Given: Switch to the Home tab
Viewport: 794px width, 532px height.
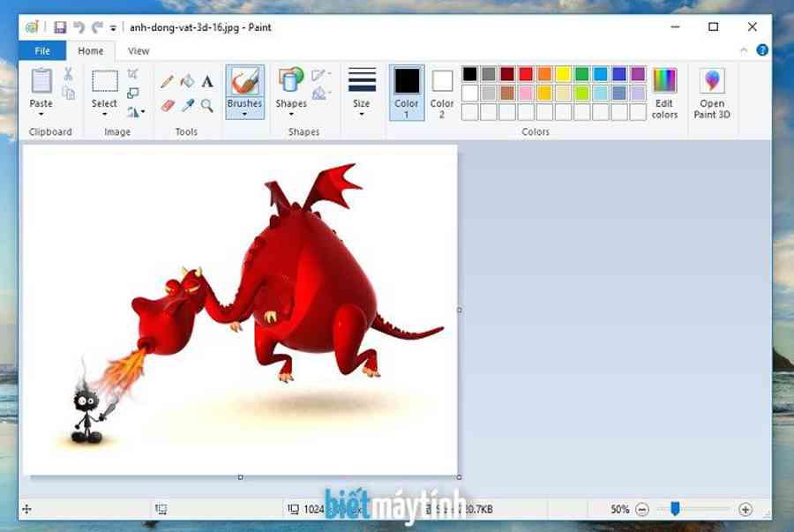Looking at the screenshot, I should click(91, 50).
